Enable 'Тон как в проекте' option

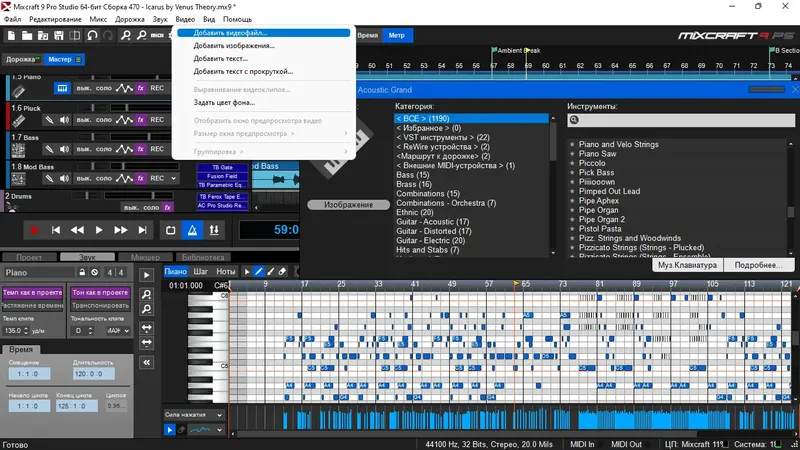(100, 293)
